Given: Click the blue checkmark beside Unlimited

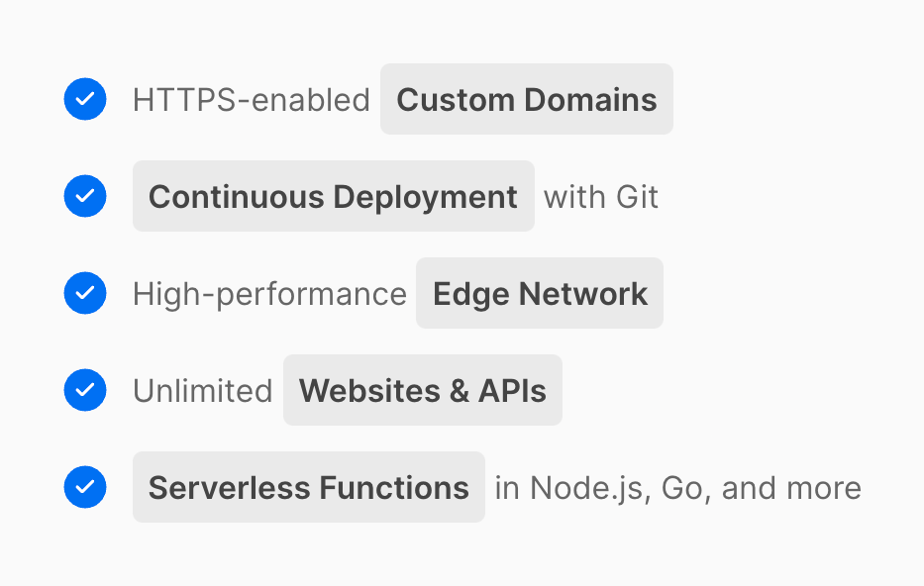Looking at the screenshot, I should [85, 390].
